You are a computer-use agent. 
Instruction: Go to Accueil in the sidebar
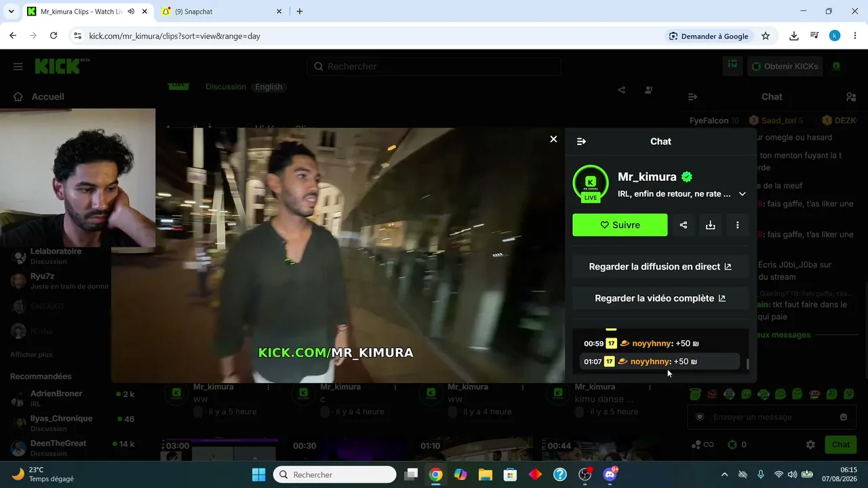pos(39,97)
